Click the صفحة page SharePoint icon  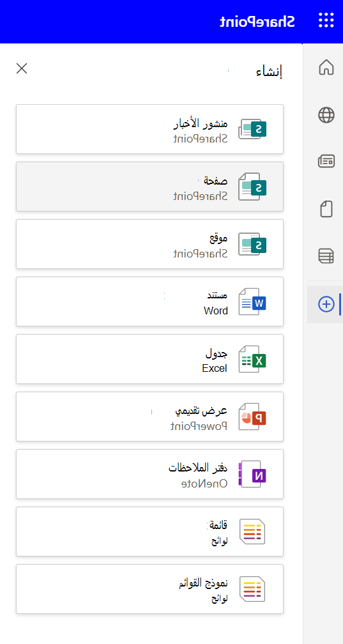click(x=253, y=187)
